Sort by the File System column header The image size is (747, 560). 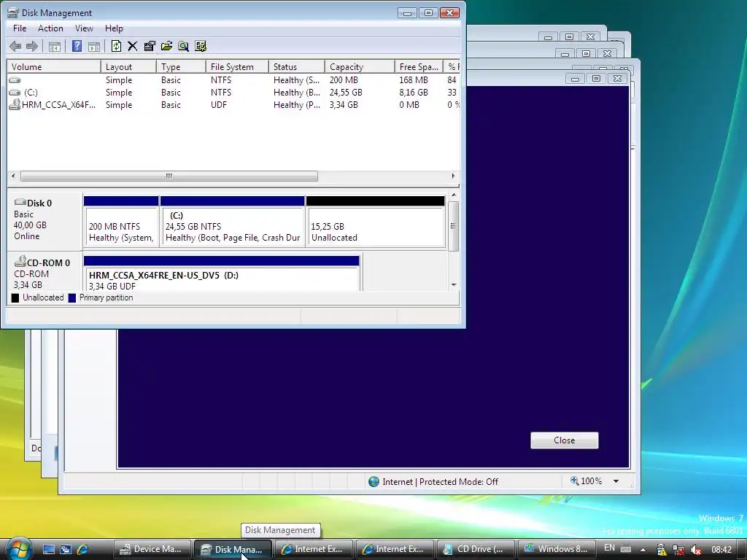(x=237, y=66)
